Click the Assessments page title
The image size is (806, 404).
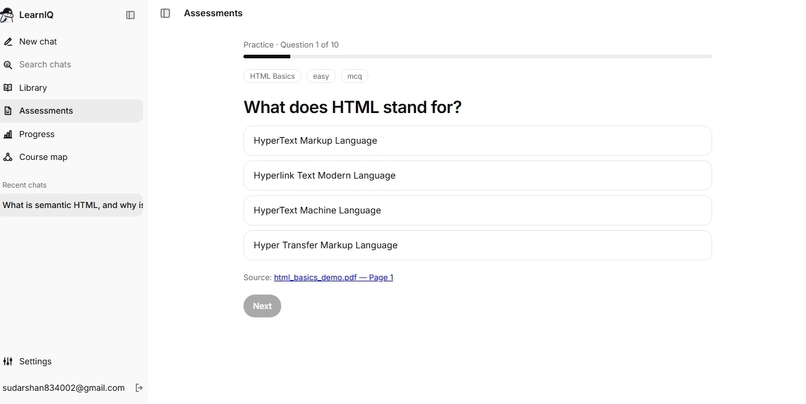213,13
